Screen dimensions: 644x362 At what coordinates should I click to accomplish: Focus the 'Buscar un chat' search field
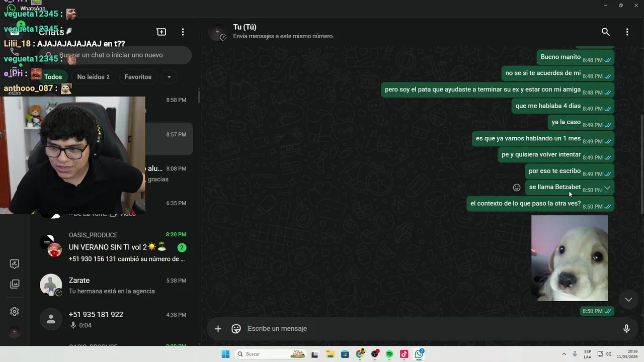point(115,55)
